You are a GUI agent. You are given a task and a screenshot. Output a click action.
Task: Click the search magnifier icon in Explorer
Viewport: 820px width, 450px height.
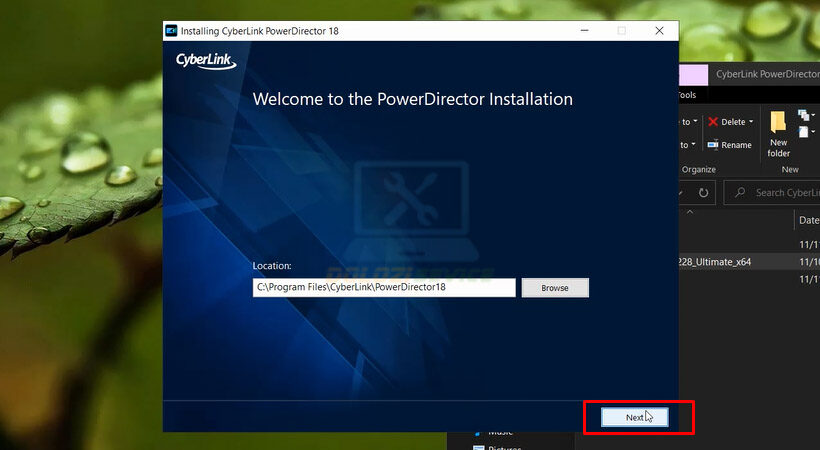[740, 192]
